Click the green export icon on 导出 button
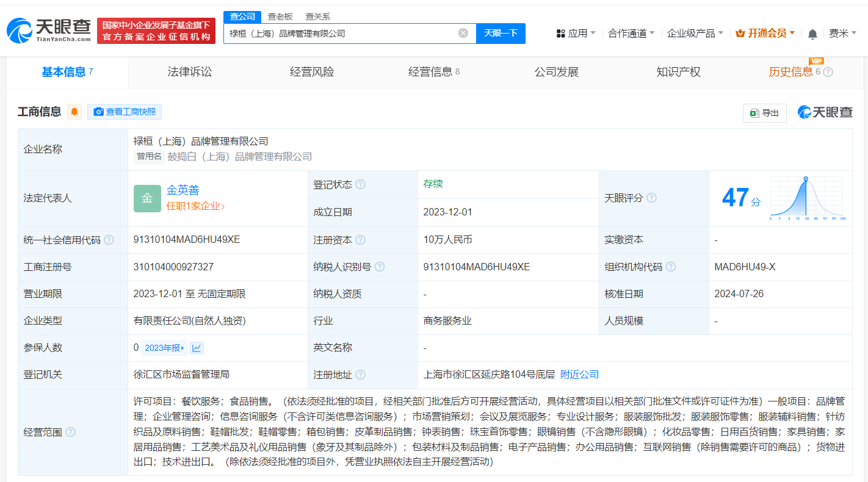The image size is (868, 482). [x=755, y=113]
